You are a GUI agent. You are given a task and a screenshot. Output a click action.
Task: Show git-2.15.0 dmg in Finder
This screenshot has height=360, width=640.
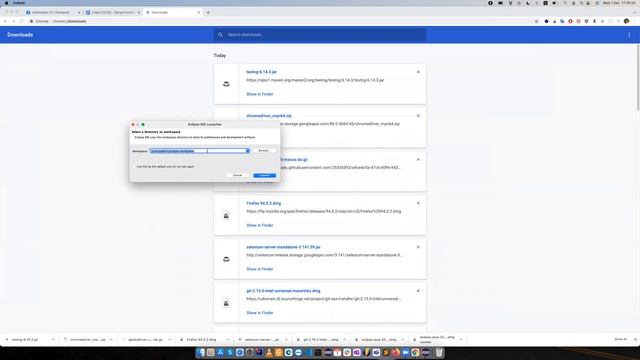(260, 313)
